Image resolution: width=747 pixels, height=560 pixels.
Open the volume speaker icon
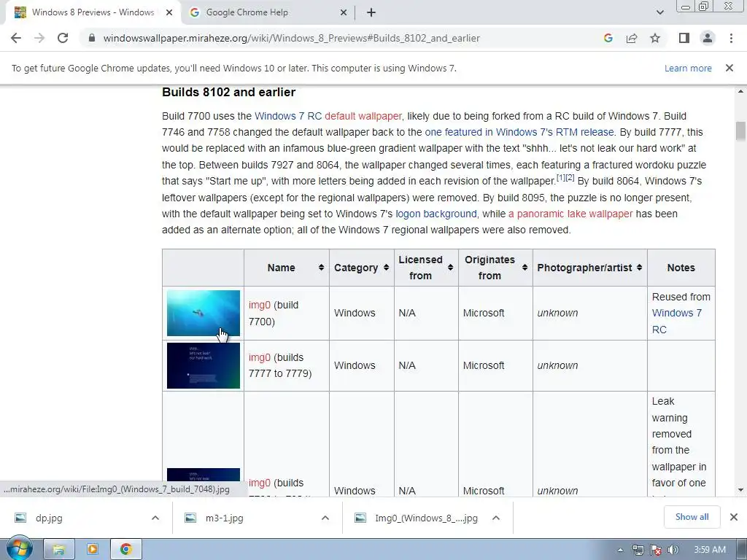[x=673, y=550]
